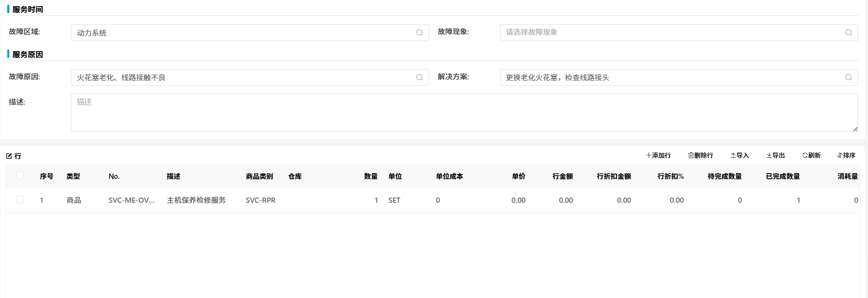Refresh the table with 刷新
The image size is (868, 298).
(x=811, y=155)
